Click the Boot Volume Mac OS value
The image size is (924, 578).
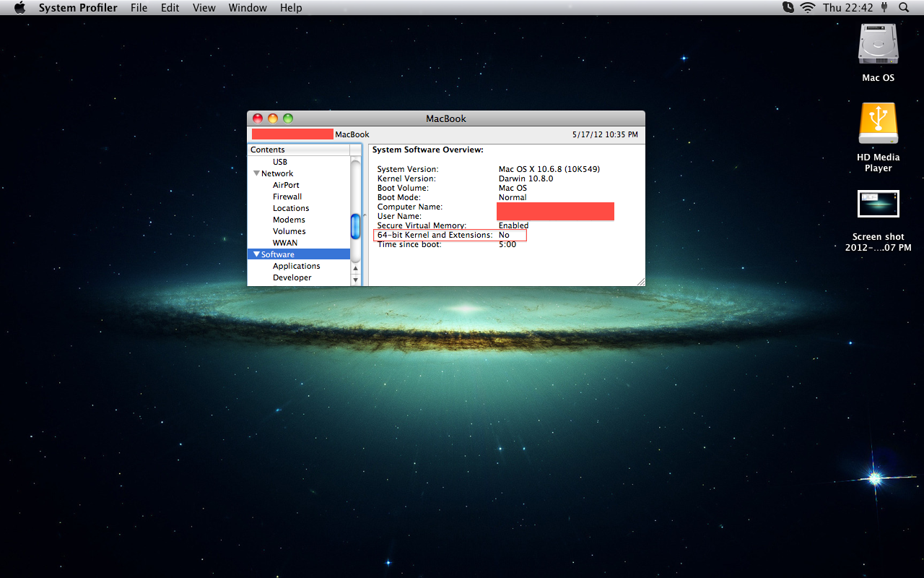point(513,188)
